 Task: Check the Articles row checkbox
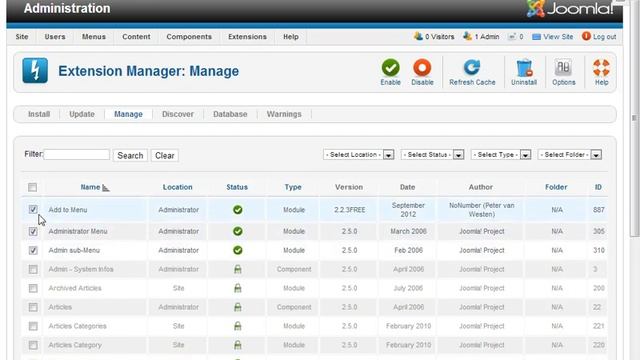[33, 307]
